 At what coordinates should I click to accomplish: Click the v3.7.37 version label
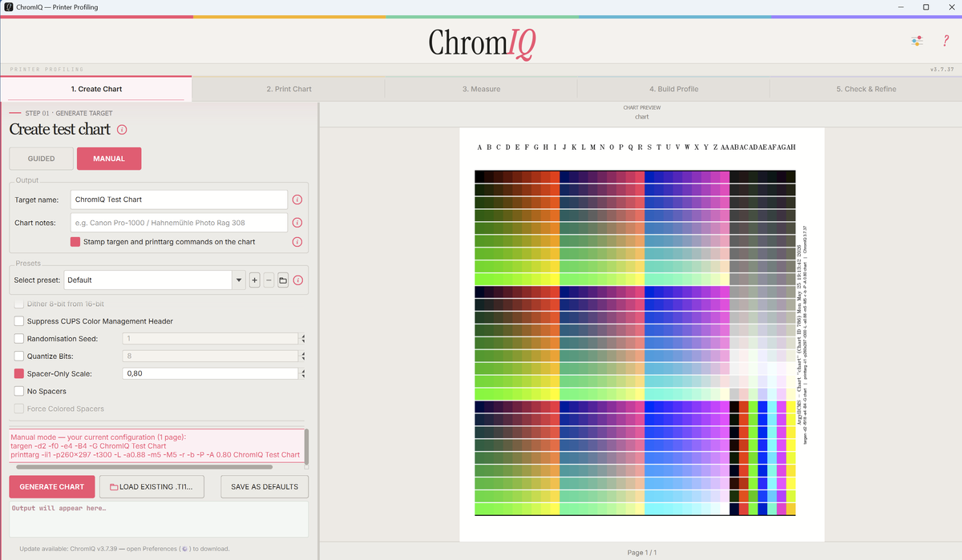pyautogui.click(x=942, y=70)
